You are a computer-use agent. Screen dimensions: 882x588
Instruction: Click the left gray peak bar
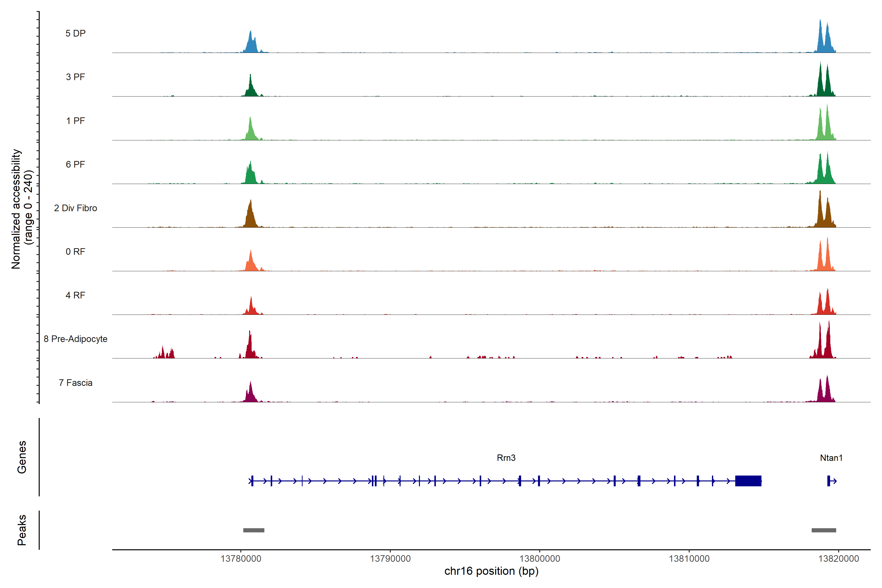(254, 530)
